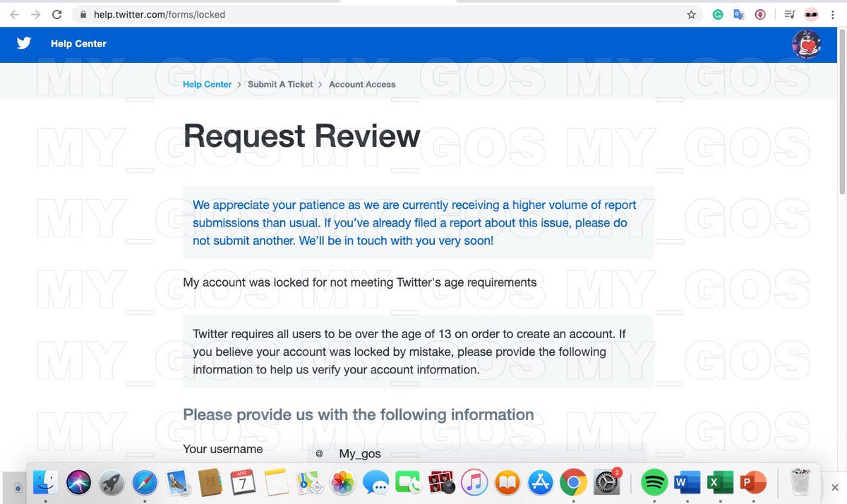
Task: Open the red download extension icon
Action: pos(759,14)
